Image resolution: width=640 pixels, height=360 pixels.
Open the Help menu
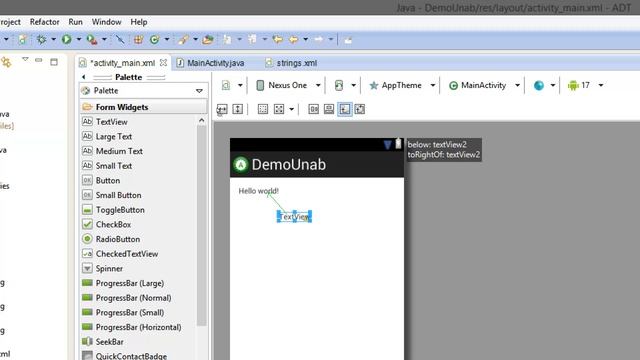139,22
